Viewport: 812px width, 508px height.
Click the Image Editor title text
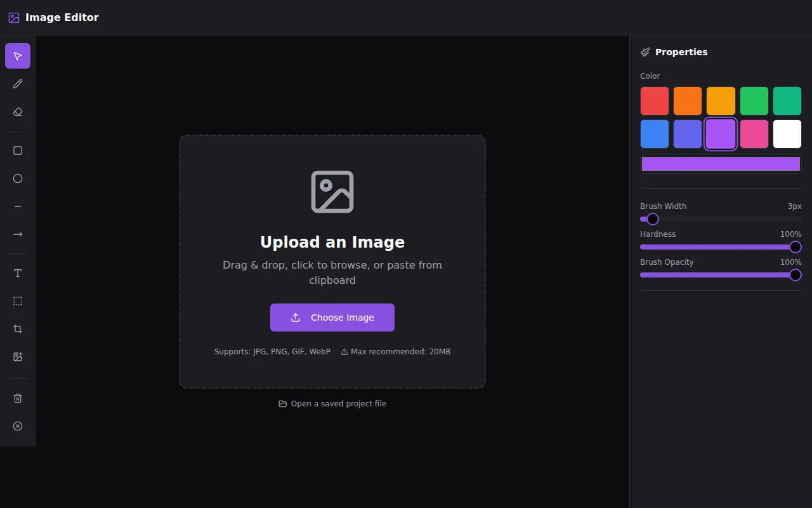(62, 18)
